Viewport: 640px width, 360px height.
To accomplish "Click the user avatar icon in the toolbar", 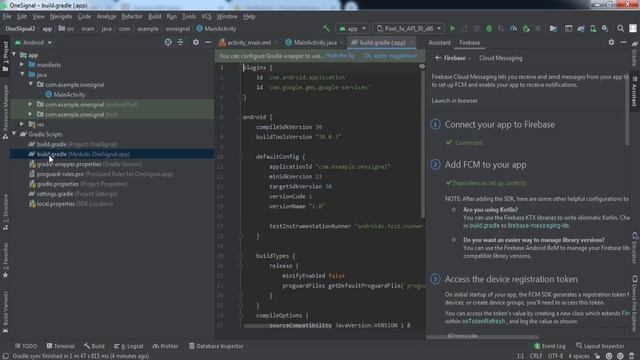I will 633,29.
